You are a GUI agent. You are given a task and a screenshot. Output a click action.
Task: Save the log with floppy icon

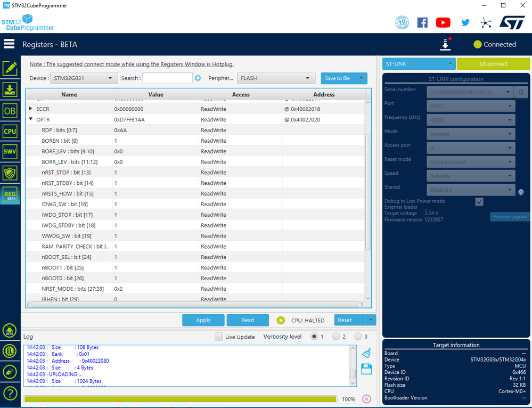(x=366, y=369)
